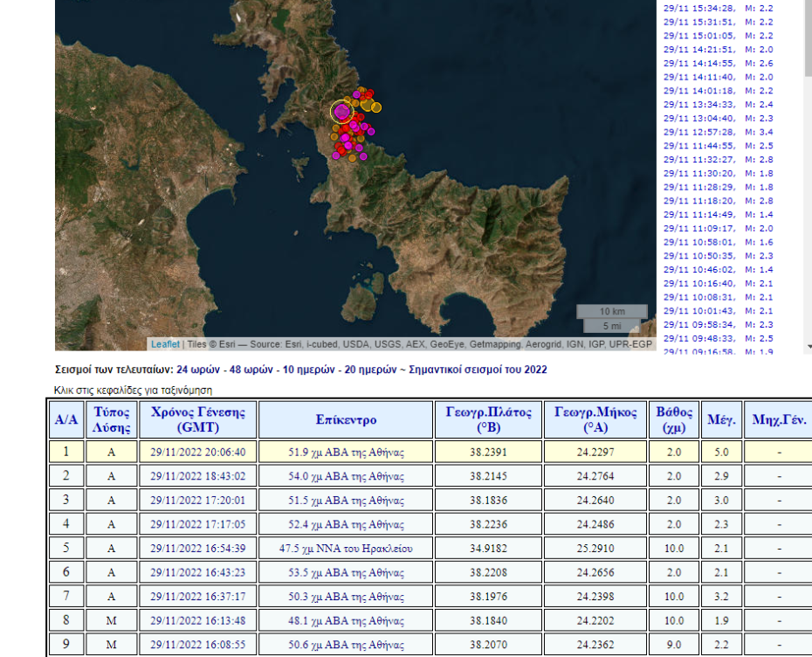Screen dimensions: 812x657
Task: Sort table by Γεωγρ.Πλάτος header
Action: tap(488, 419)
